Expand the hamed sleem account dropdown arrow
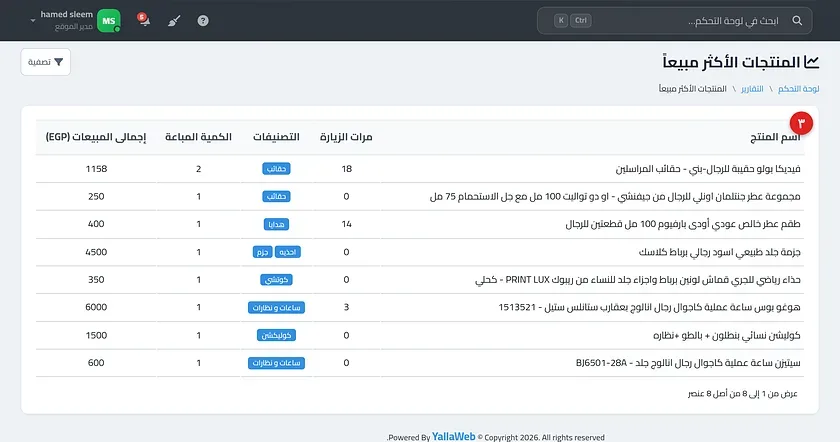The width and height of the screenshot is (840, 442). 33,21
